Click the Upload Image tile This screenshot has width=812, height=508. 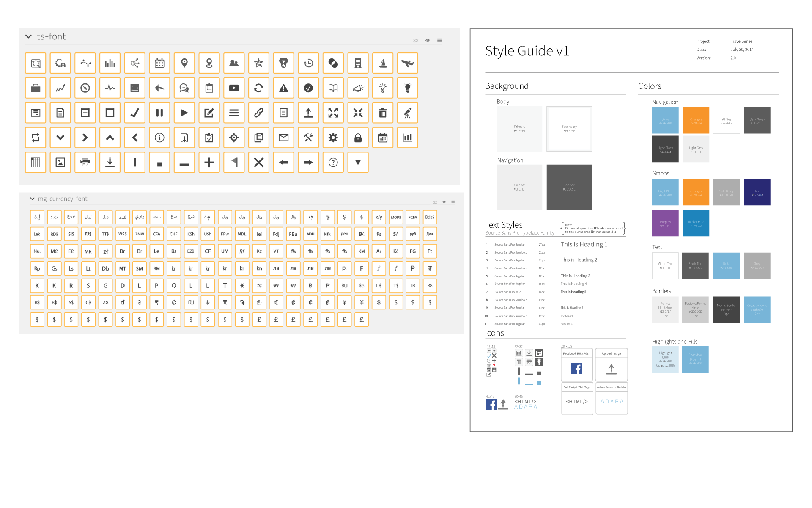(612, 365)
